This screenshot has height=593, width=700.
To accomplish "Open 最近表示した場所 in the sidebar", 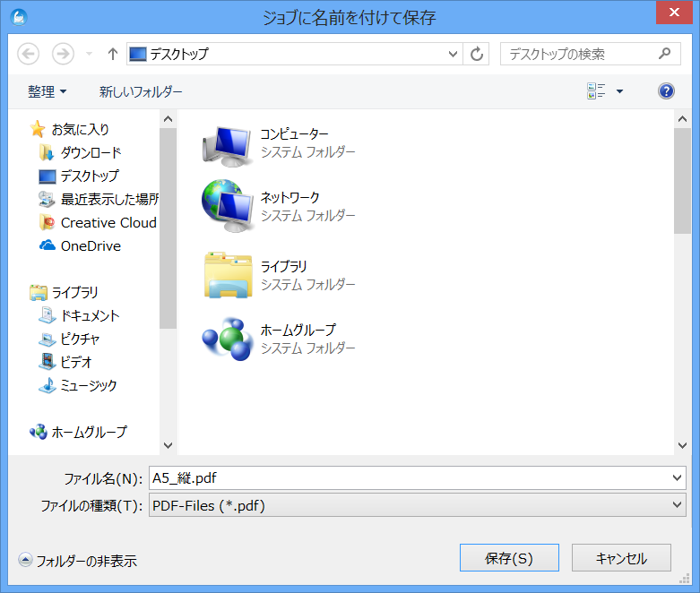I will click(x=109, y=200).
